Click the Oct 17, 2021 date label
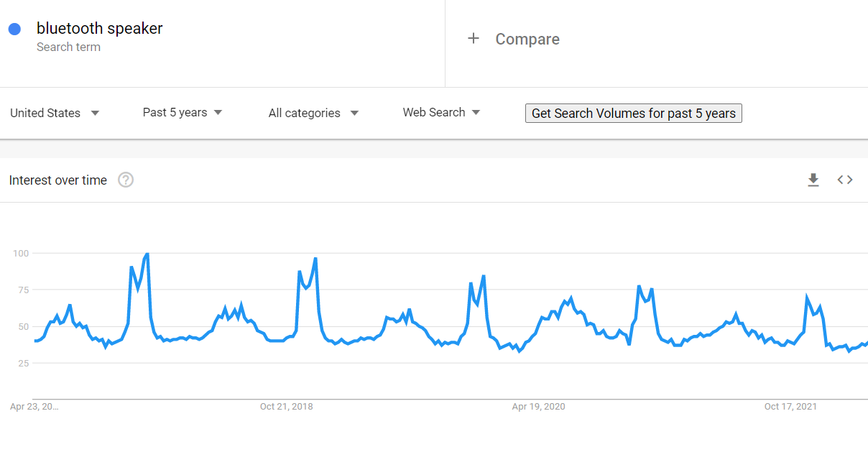Image resolution: width=868 pixels, height=452 pixels. tap(790, 407)
